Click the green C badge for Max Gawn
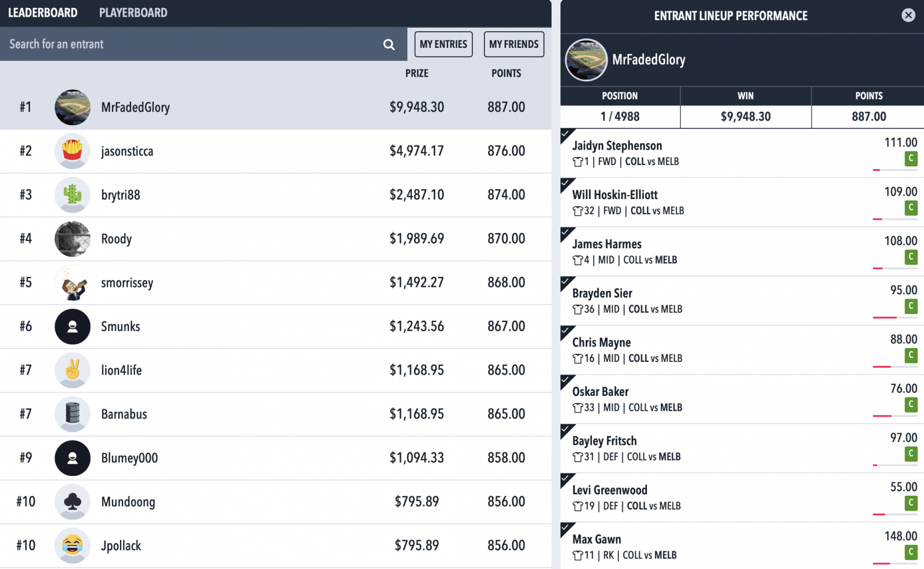Screen dimensions: 924x569 [x=911, y=552]
